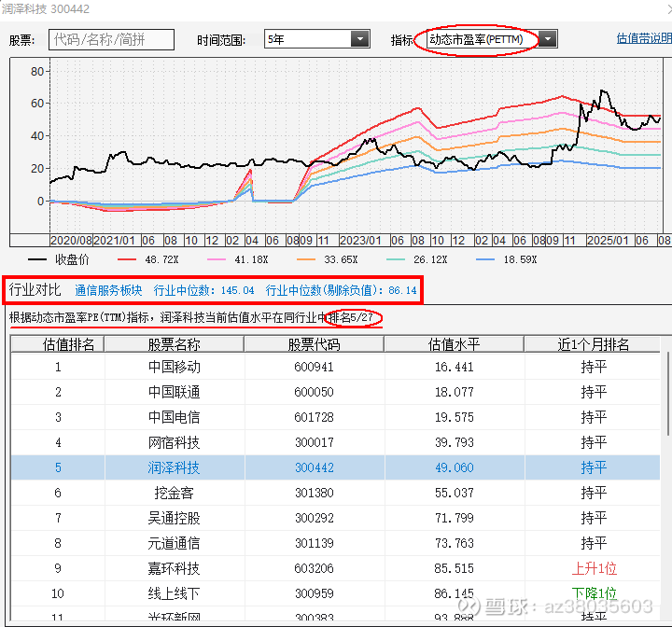672x627 pixels.
Task: Open the 动态市盈率(PETTM) indicator dropdown
Action: [547, 39]
